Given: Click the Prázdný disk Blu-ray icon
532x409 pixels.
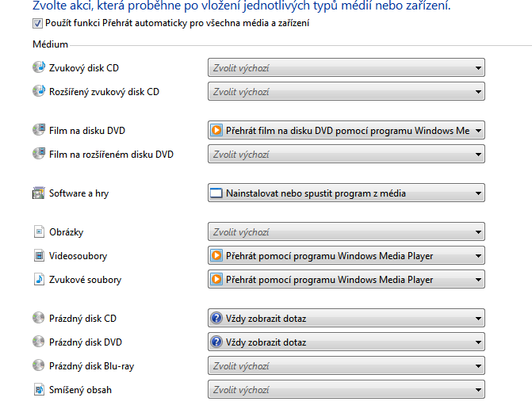Looking at the screenshot, I should [x=39, y=366].
